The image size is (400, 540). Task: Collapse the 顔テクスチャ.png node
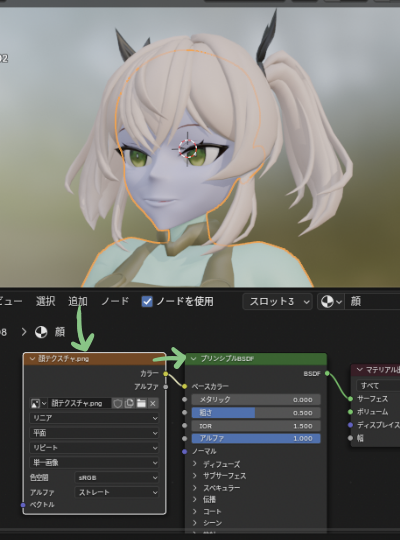[x=32, y=359]
